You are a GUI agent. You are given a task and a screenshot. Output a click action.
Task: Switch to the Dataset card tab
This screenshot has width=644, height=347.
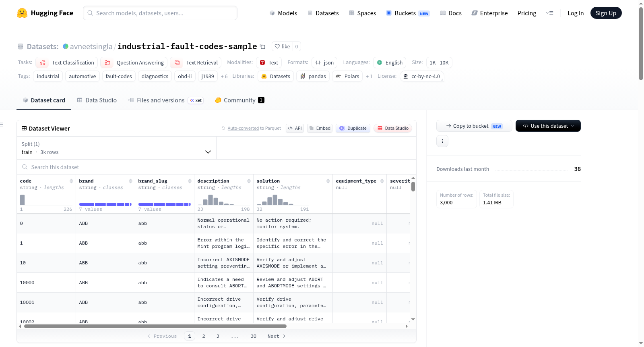tap(44, 100)
